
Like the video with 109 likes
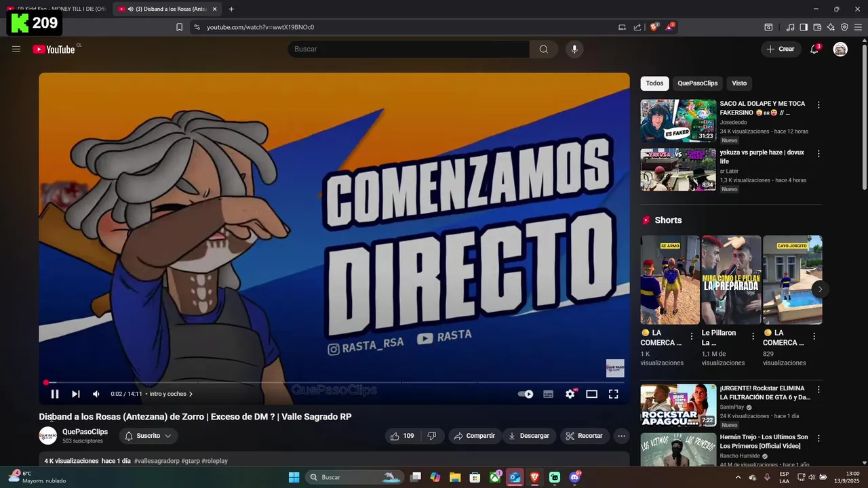402,436
